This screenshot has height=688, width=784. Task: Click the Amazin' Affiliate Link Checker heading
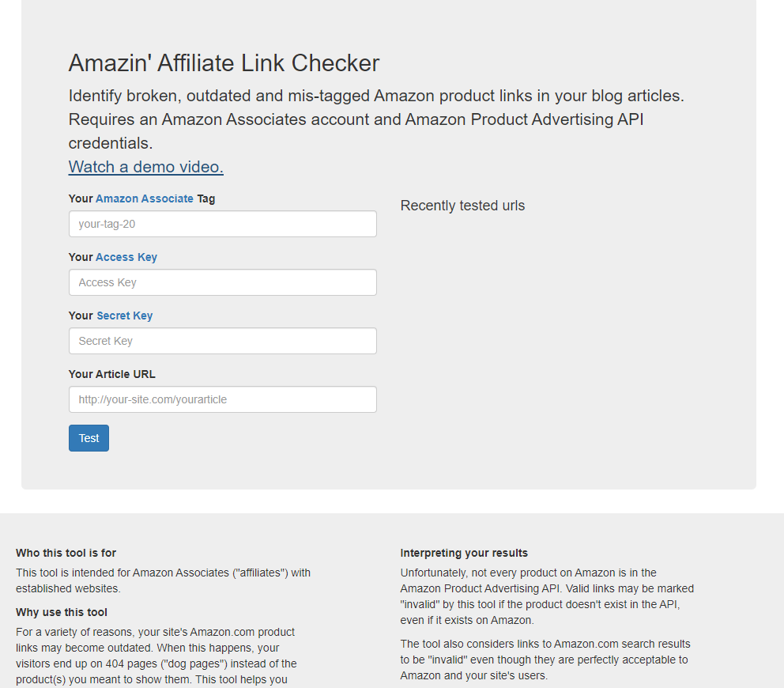pyautogui.click(x=224, y=63)
